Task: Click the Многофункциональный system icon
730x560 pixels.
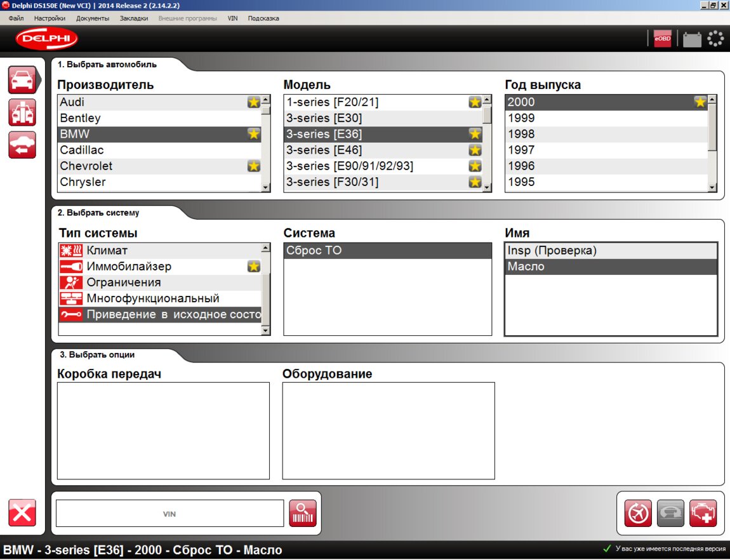Action: click(x=71, y=298)
